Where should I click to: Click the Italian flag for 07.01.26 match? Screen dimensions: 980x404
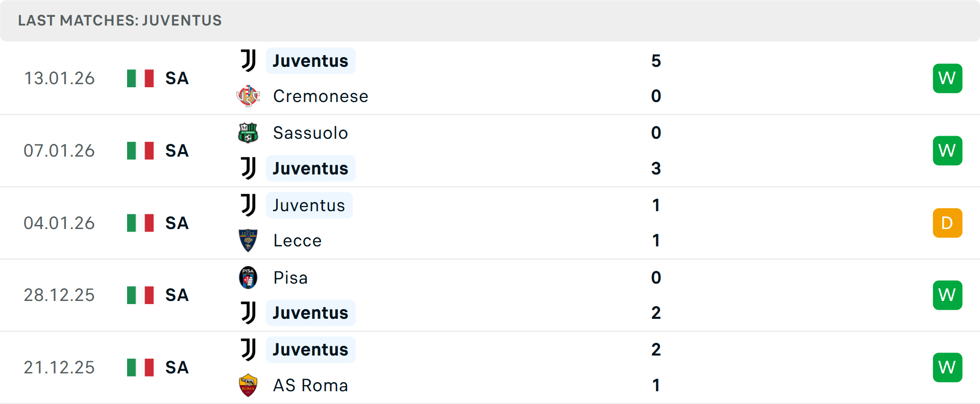click(140, 150)
